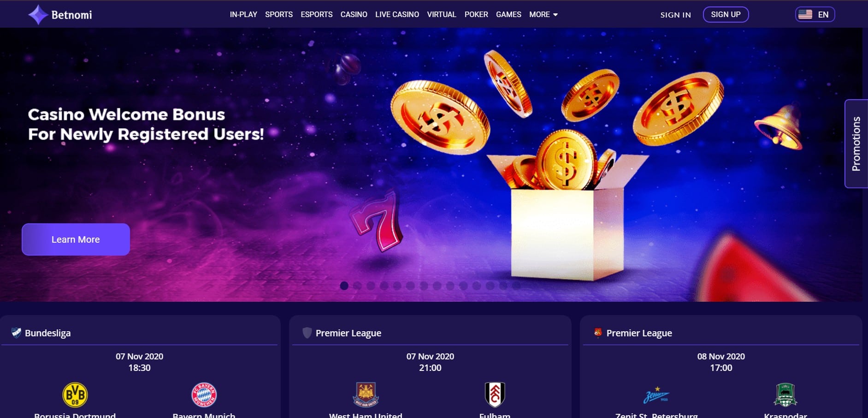This screenshot has height=418, width=868.
Task: Select the last carousel slide dot
Action: tap(516, 286)
